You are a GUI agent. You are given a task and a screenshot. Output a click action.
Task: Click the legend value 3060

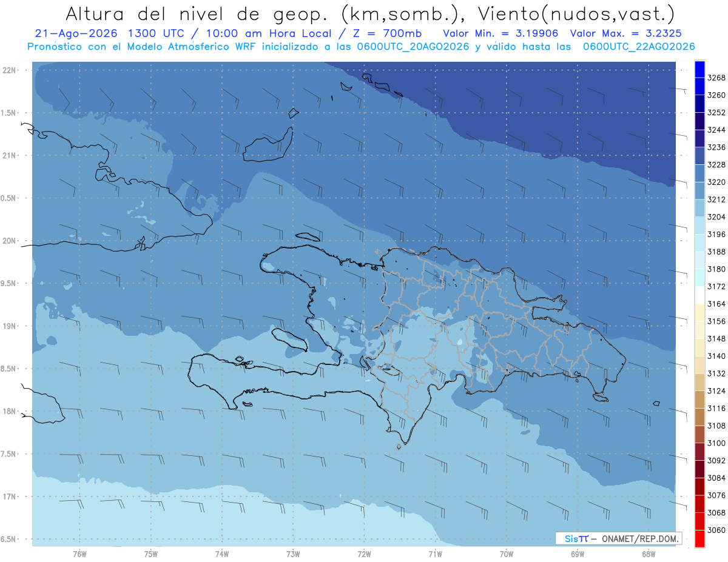[716, 530]
